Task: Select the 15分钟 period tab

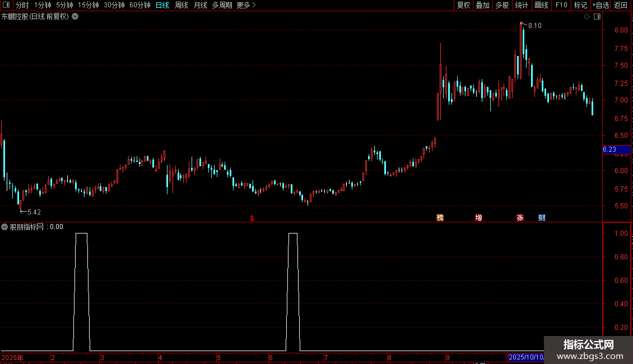Action: 88,5
